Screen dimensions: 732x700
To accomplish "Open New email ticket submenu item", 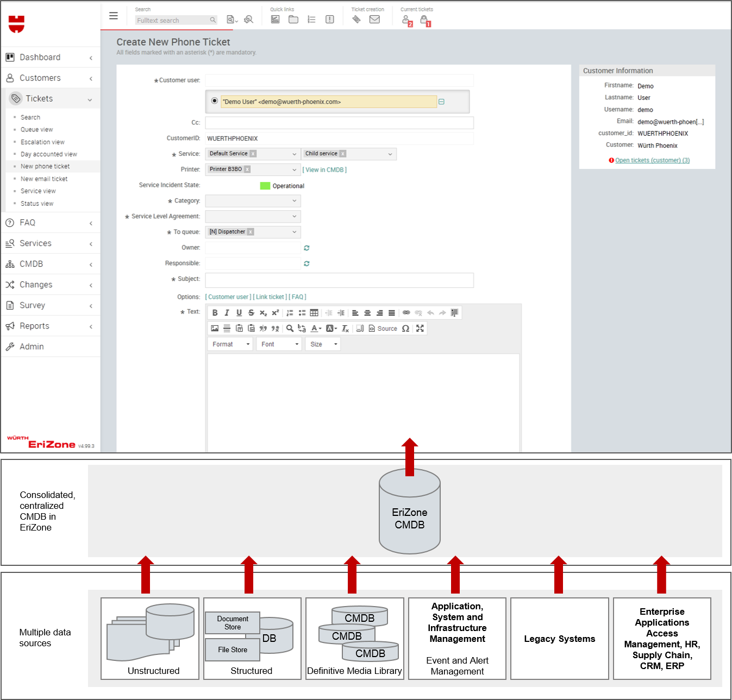I will [44, 179].
